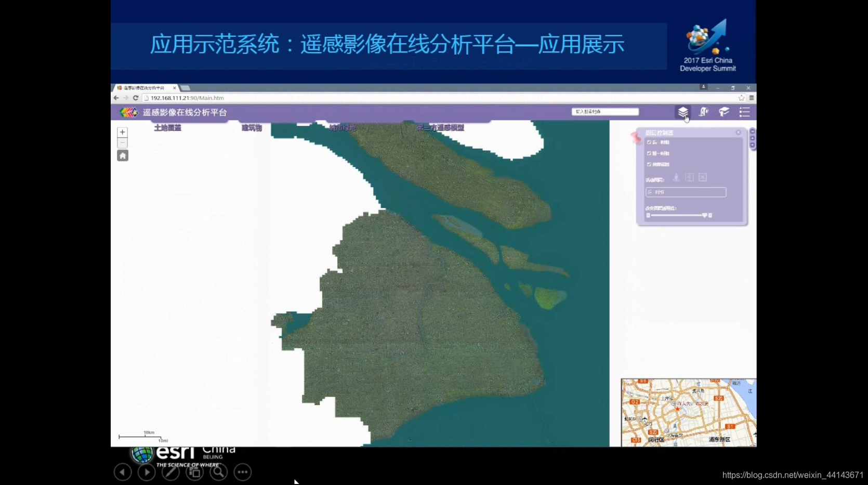Go back in the browser
This screenshot has width=868, height=485.
(x=116, y=98)
